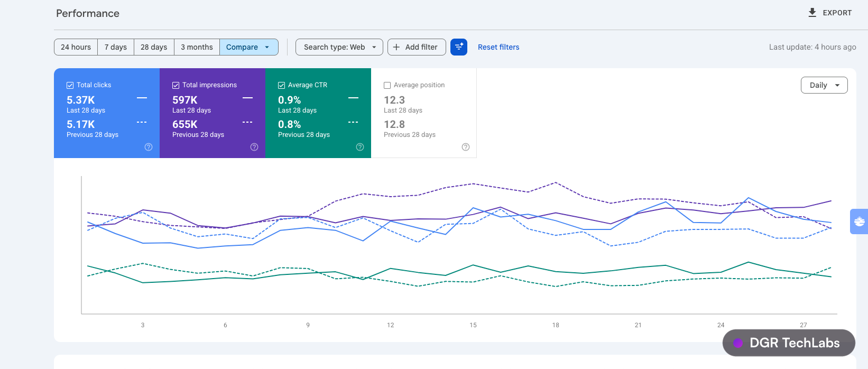868x369 pixels.
Task: Click the chart x-axis label 12
Action: click(391, 325)
